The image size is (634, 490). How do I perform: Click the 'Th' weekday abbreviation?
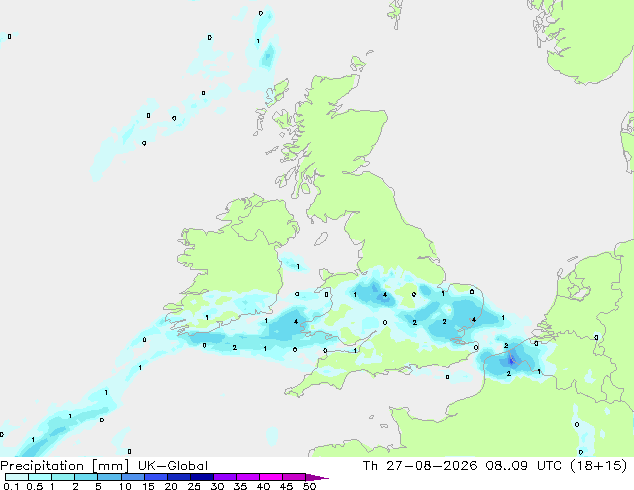point(370,466)
